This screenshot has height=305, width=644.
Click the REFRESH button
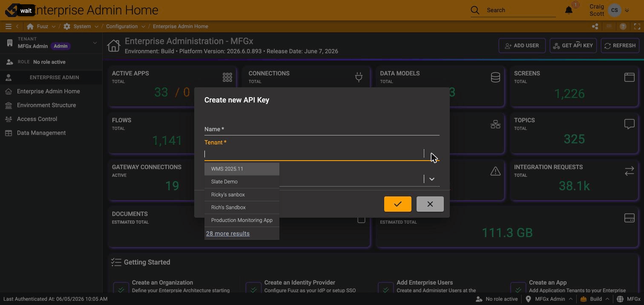tap(620, 46)
